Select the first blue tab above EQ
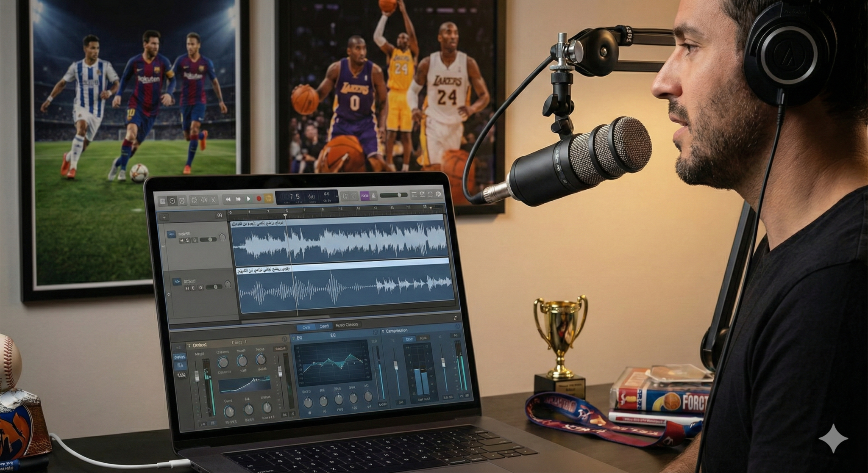The height and width of the screenshot is (473, 868). 306,327
